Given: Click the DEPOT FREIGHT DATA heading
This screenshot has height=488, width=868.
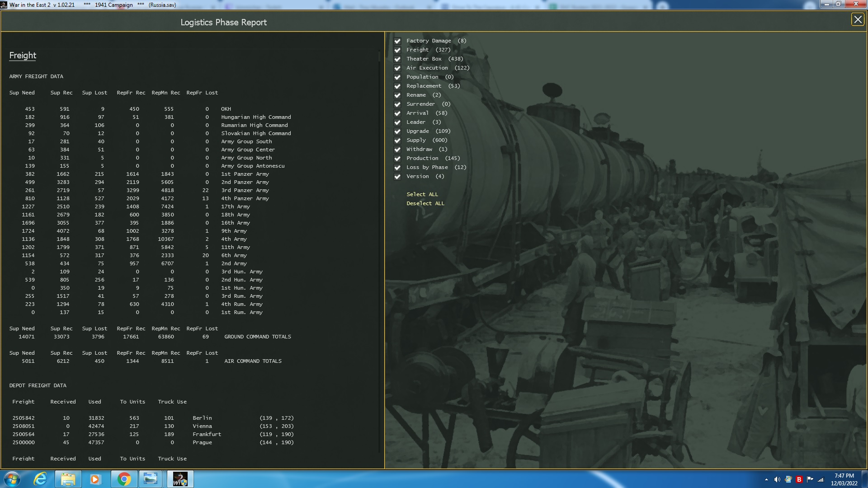Looking at the screenshot, I should tap(38, 385).
